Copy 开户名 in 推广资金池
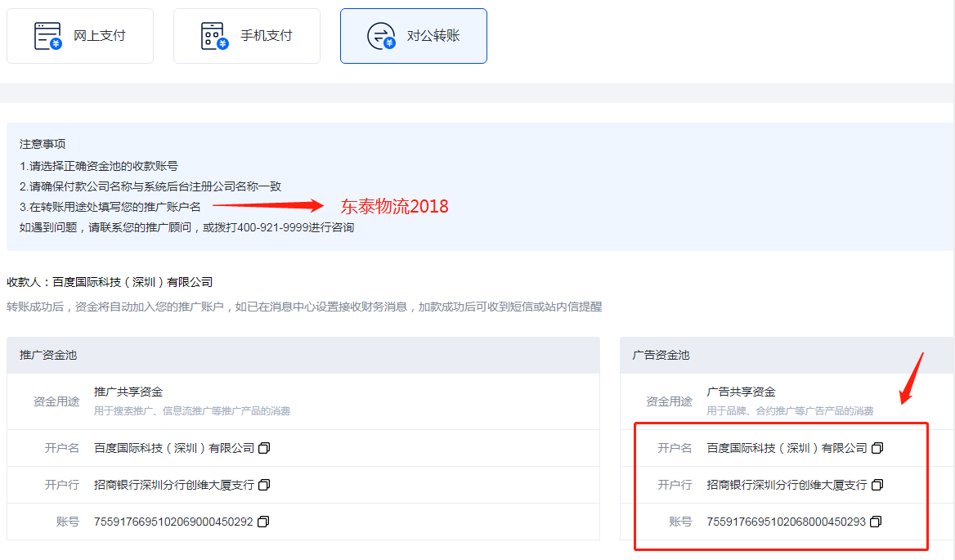 tap(264, 448)
